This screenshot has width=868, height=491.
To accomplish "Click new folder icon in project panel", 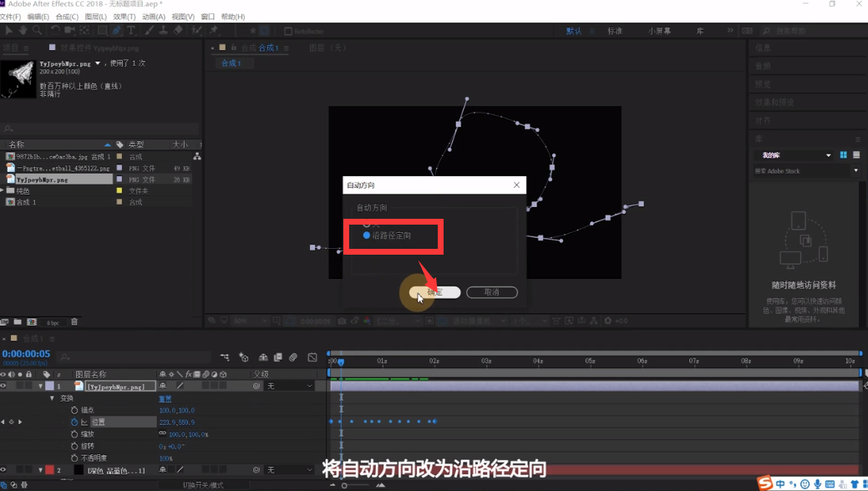I will (18, 322).
